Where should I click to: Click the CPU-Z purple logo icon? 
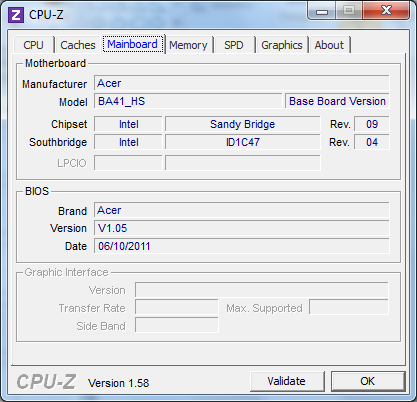[16, 15]
